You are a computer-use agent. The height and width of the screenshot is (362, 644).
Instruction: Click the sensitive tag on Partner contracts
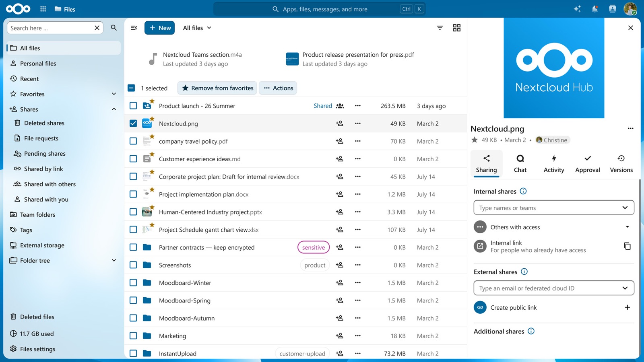pyautogui.click(x=314, y=247)
